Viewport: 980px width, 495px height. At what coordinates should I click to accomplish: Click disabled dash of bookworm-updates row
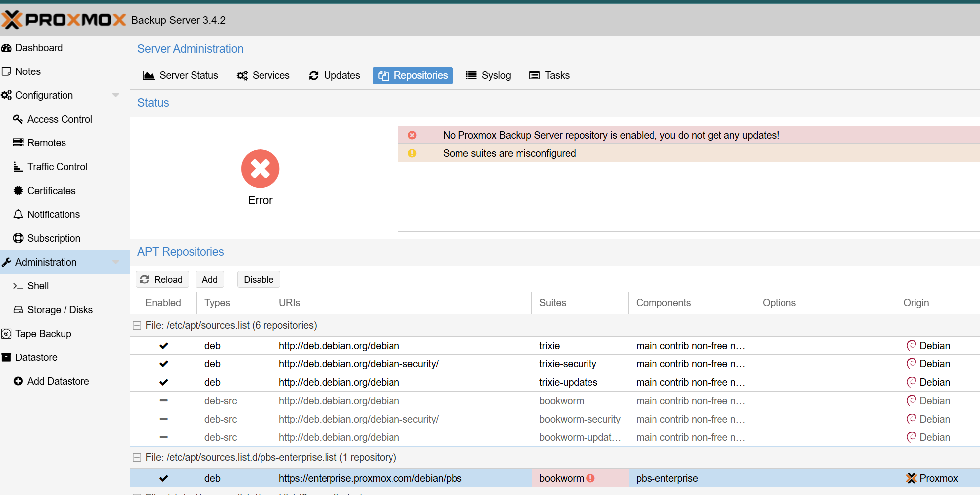[x=164, y=437]
